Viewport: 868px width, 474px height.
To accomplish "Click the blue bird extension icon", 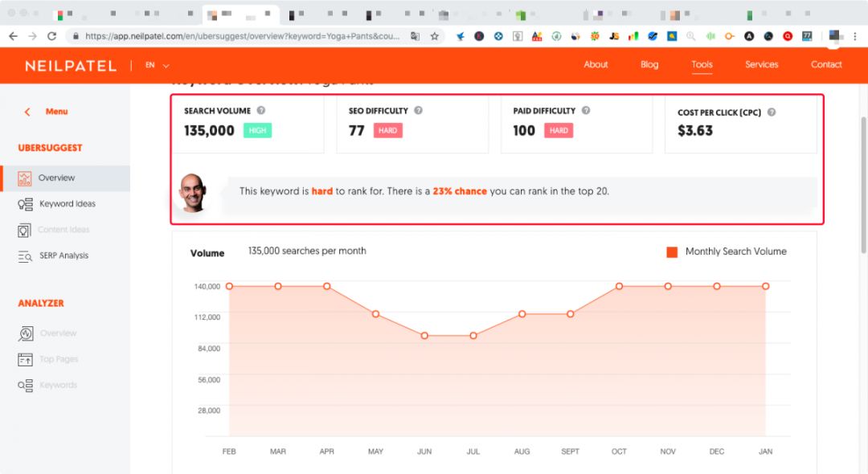I will 460,36.
